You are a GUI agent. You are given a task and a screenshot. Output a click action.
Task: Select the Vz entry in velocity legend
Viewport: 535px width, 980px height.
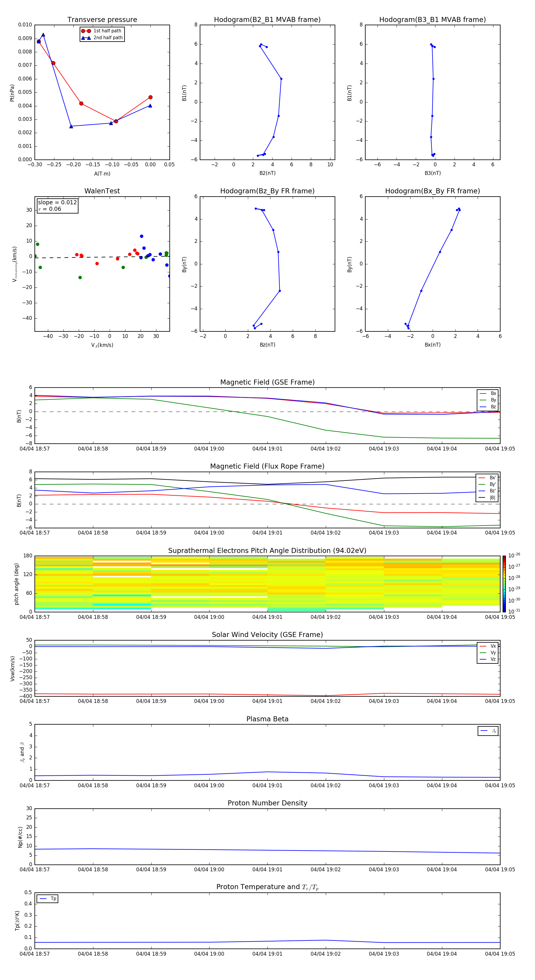coord(488,659)
